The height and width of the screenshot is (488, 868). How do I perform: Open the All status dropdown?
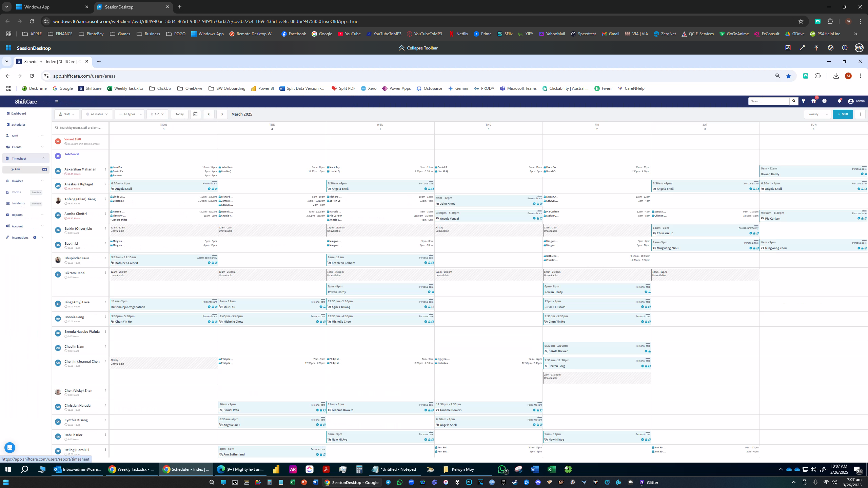(x=97, y=114)
